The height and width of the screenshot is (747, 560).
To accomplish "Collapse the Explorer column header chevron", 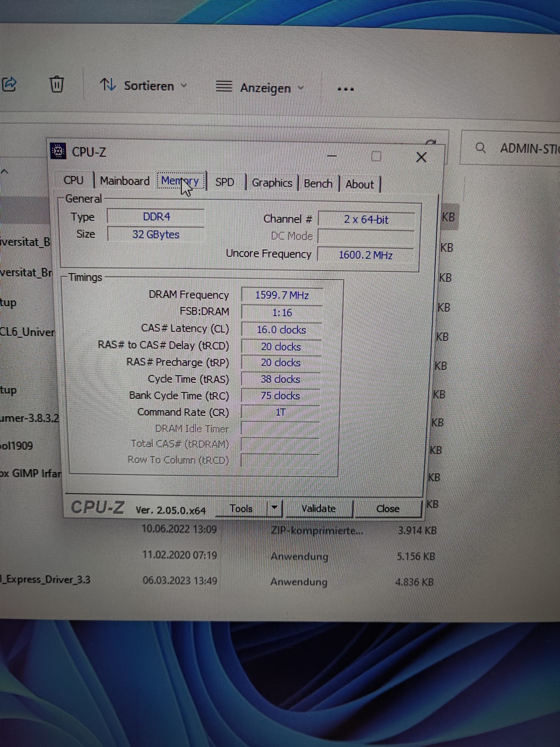I will tap(4, 171).
